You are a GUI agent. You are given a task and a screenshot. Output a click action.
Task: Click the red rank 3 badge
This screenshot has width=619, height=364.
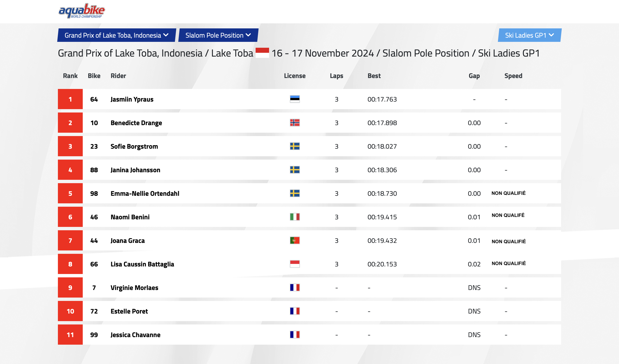click(70, 146)
